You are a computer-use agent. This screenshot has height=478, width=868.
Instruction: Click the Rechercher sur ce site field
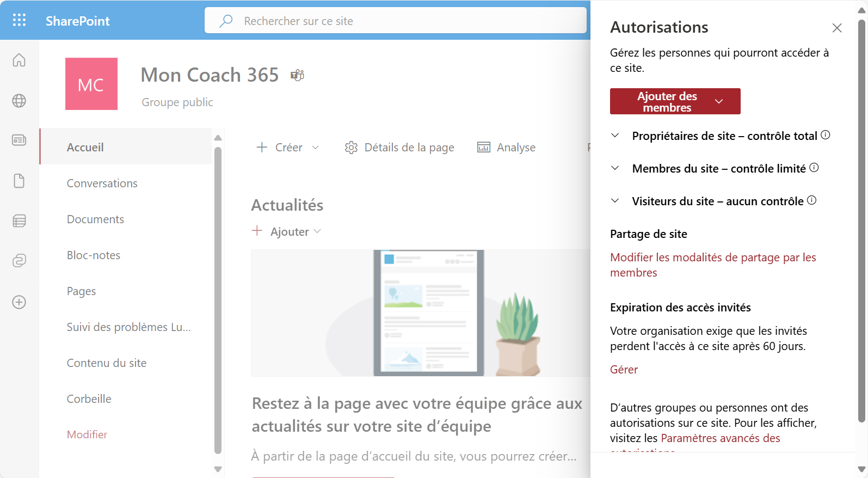click(395, 21)
